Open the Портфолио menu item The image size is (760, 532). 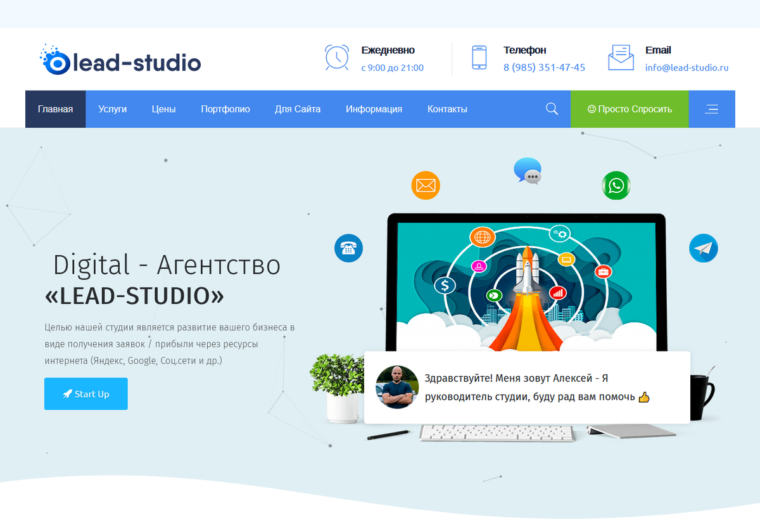pyautogui.click(x=225, y=109)
